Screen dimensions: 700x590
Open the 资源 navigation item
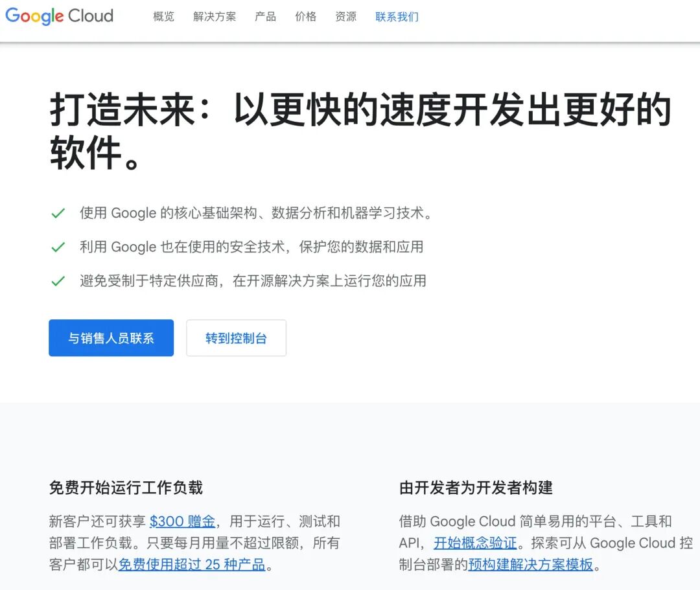coord(345,17)
